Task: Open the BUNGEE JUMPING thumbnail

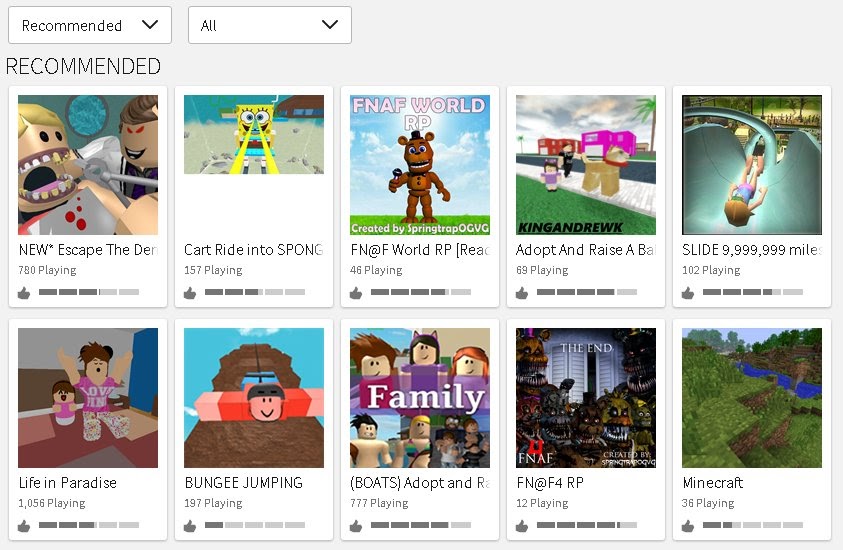Action: click(x=254, y=398)
